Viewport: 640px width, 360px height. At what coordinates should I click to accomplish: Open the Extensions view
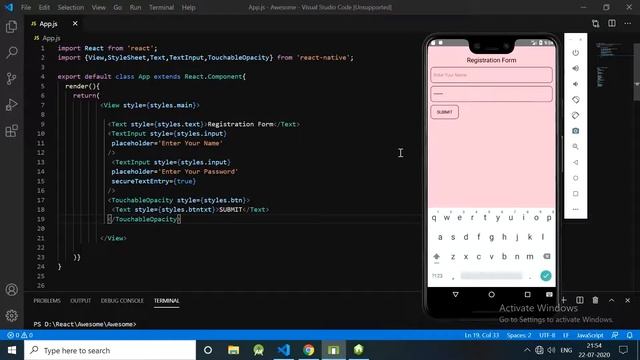point(11,131)
